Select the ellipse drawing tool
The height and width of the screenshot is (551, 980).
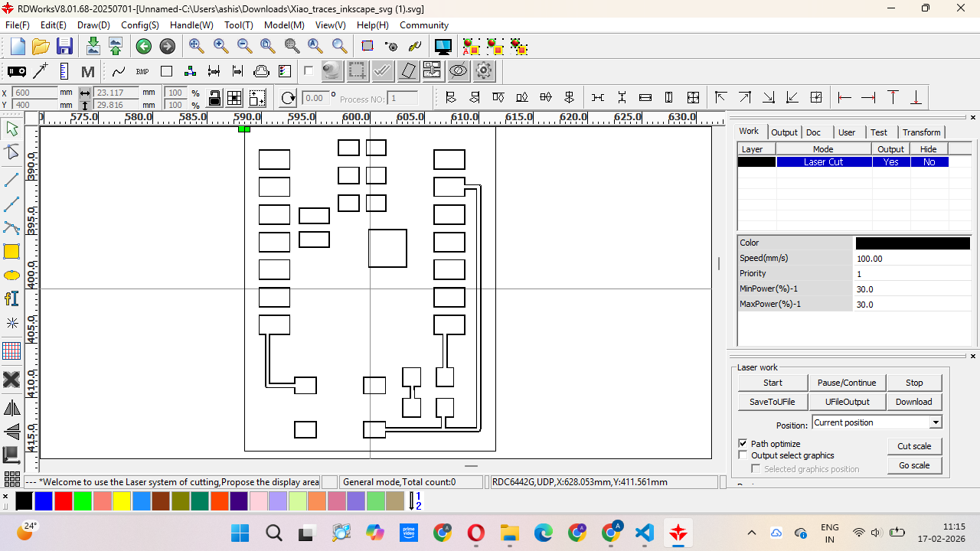point(11,275)
